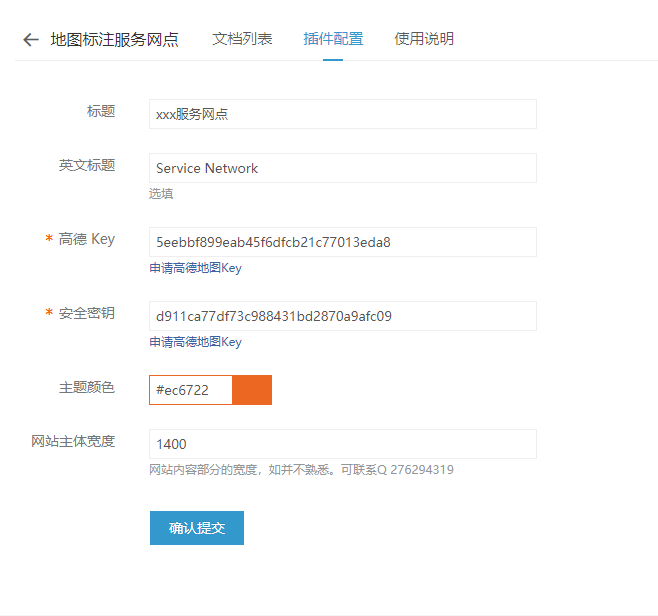Click the 高德 Key field label
The image size is (658, 616).
tap(86, 239)
